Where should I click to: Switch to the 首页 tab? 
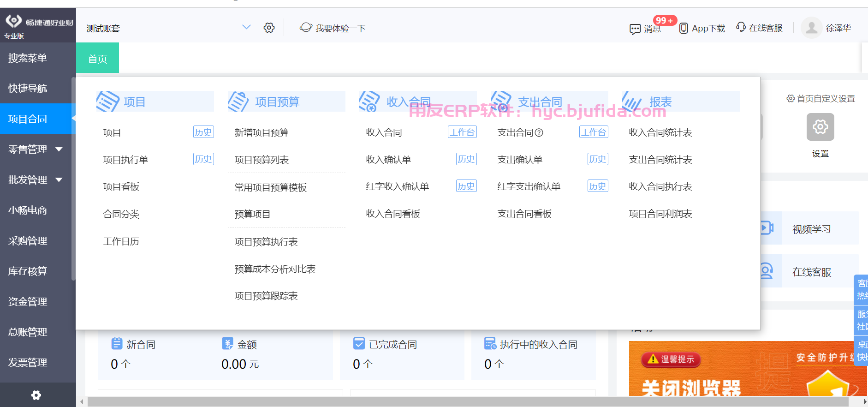pos(97,58)
